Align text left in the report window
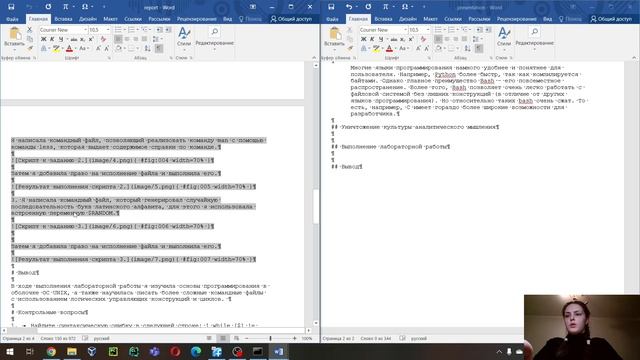Screen dimensions: 640x360 [x=118, y=39]
